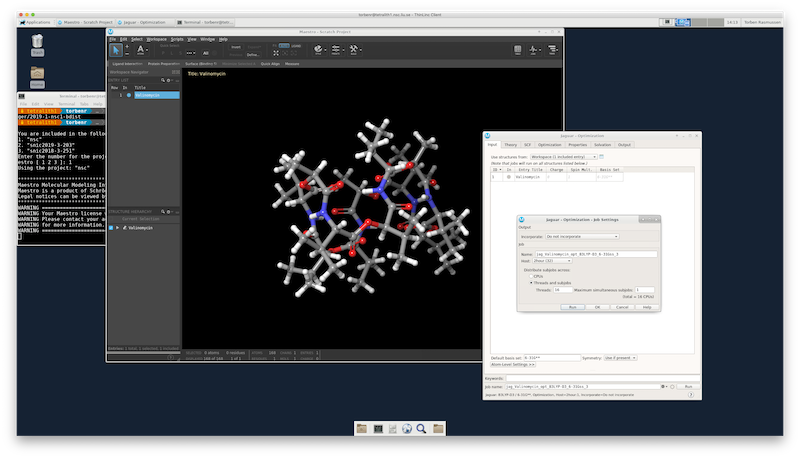
Task: Click Help in Job Settings dialog
Action: [x=647, y=307]
